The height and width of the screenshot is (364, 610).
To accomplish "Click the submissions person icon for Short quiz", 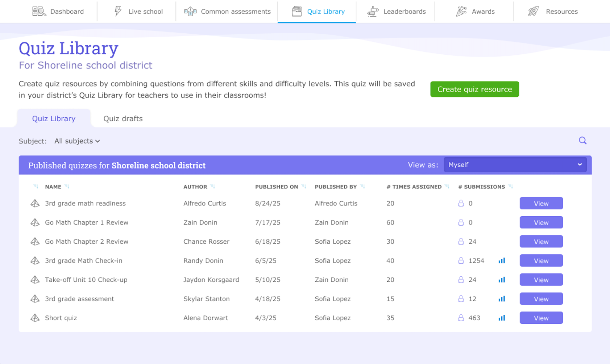I will point(461,318).
